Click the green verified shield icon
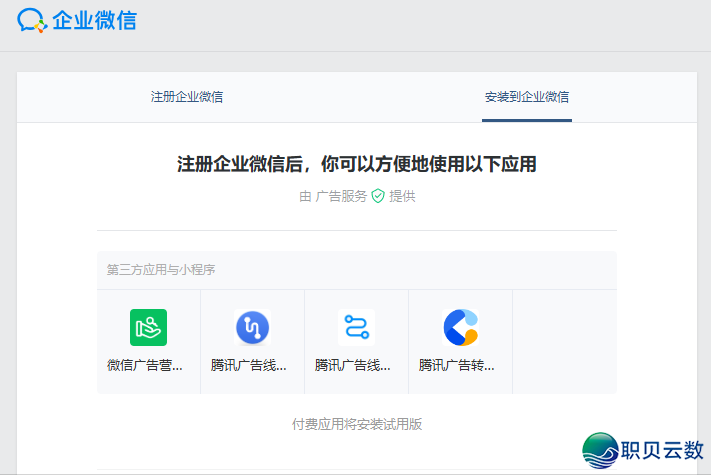 (378, 196)
